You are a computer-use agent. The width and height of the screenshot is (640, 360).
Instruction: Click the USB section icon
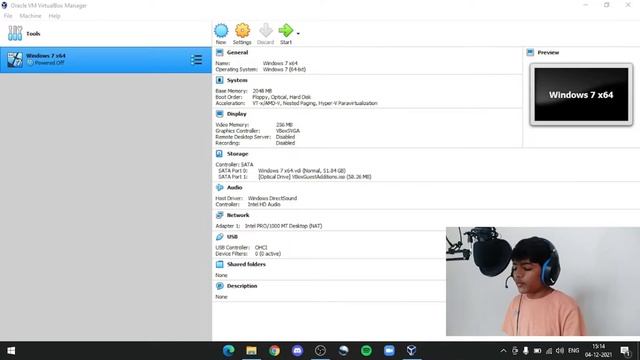[x=220, y=237]
